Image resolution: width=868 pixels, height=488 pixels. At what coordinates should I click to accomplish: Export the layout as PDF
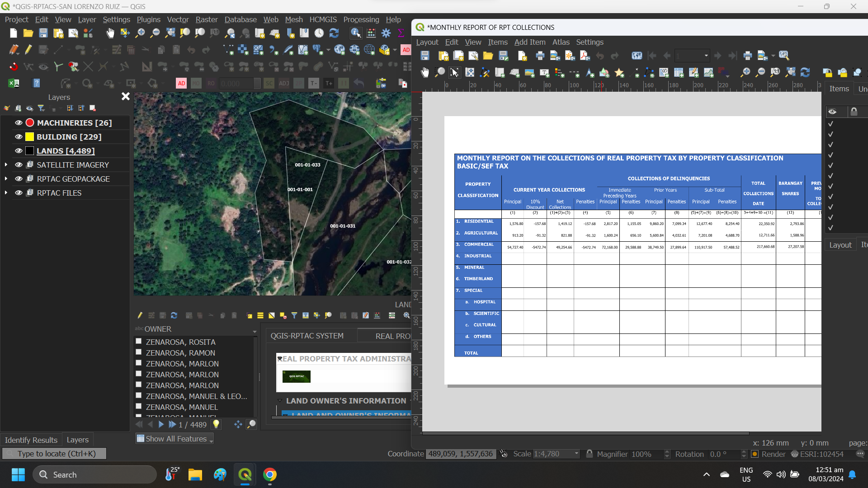pos(585,55)
